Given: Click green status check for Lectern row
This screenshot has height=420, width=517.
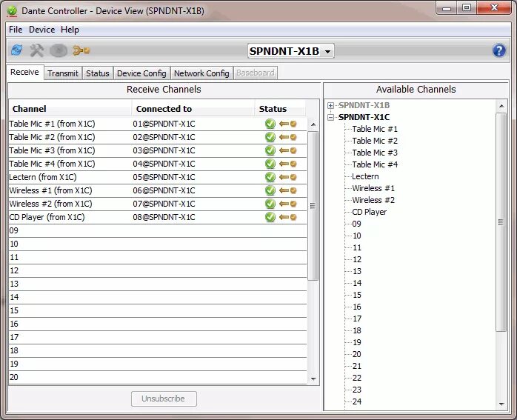Looking at the screenshot, I should (270, 177).
